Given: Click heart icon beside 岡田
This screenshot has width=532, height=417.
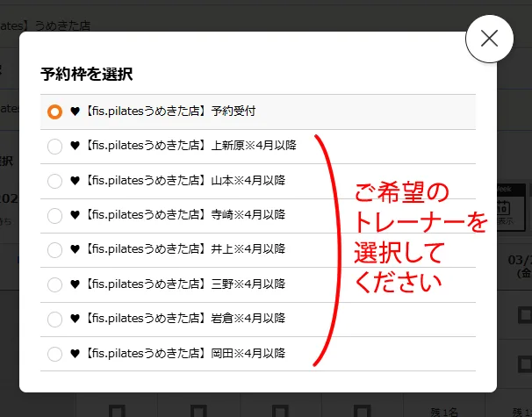Looking at the screenshot, I should (75, 354).
